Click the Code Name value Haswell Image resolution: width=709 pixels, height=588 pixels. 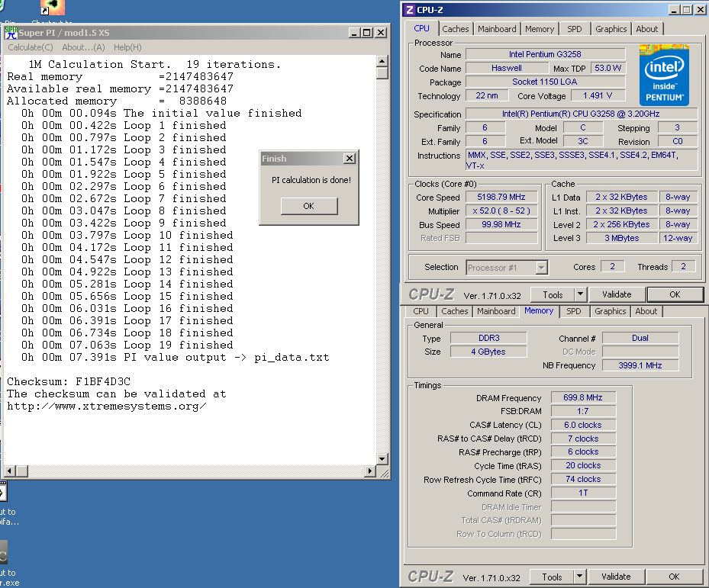point(507,68)
